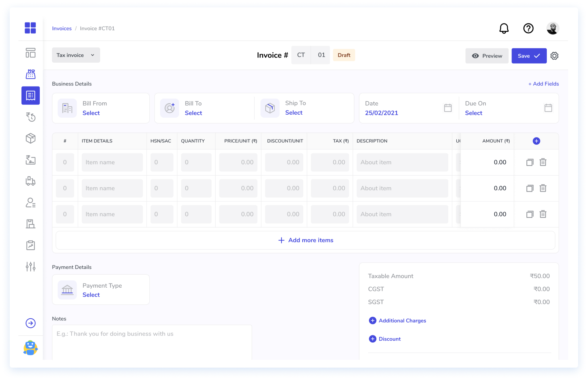
Task: Expand sidebar with arrow circle icon
Action: point(31,323)
